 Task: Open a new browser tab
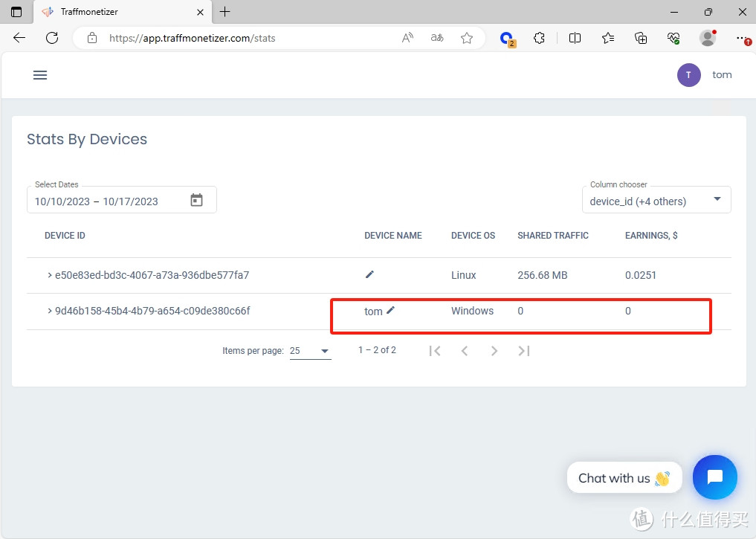[x=225, y=12]
